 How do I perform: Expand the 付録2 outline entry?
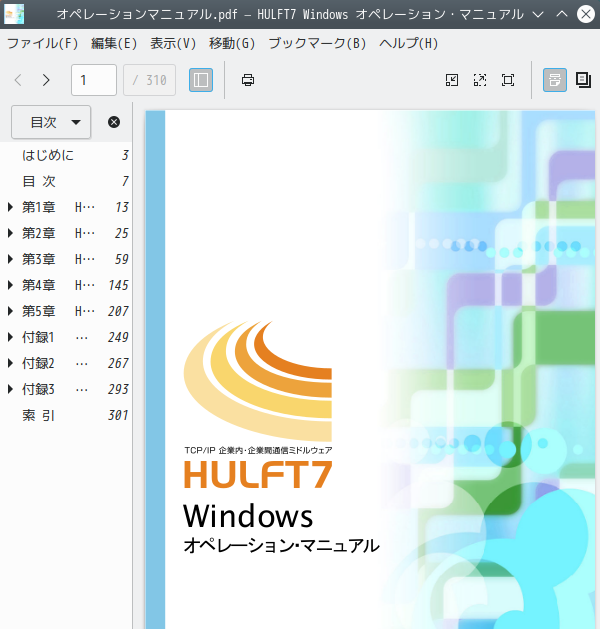point(10,363)
